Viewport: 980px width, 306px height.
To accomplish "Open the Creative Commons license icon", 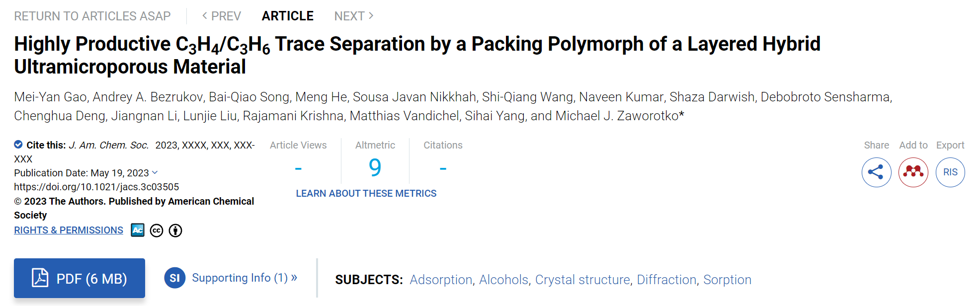I will (x=157, y=230).
